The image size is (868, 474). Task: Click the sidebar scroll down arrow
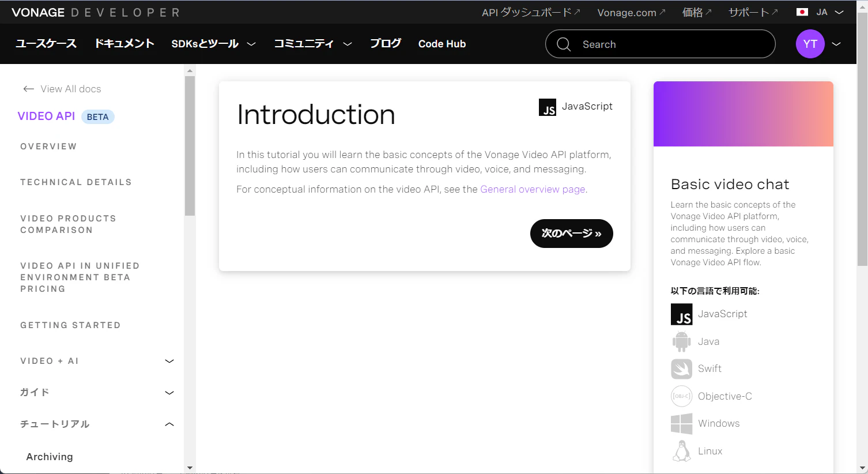tap(190, 468)
